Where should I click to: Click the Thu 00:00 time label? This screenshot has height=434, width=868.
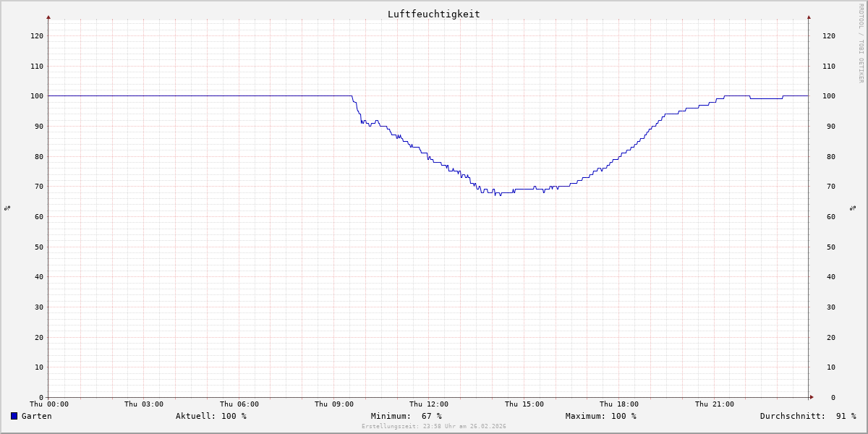[x=49, y=404]
